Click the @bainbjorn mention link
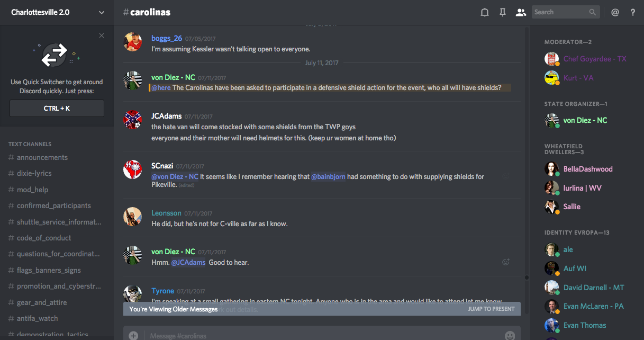Image resolution: width=644 pixels, height=340 pixels. pyautogui.click(x=328, y=176)
